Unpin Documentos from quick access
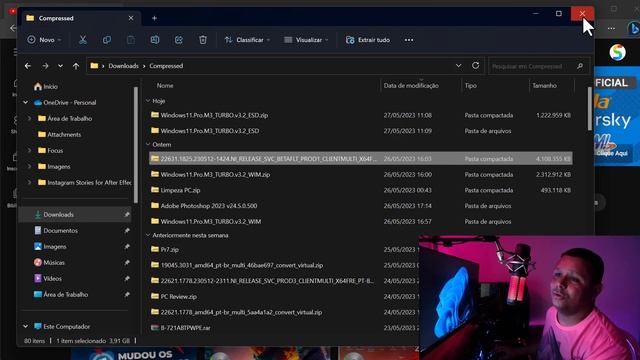The image size is (640, 360). click(127, 231)
